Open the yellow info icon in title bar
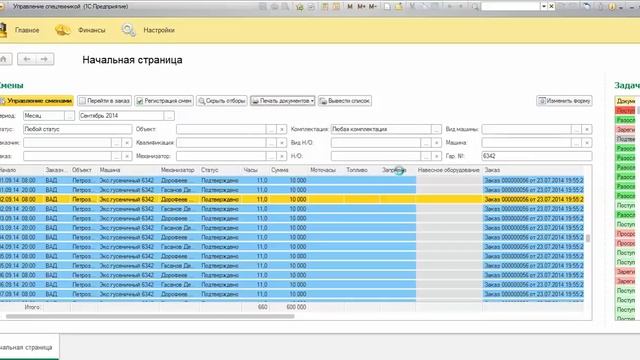 pyautogui.click(x=611, y=7)
